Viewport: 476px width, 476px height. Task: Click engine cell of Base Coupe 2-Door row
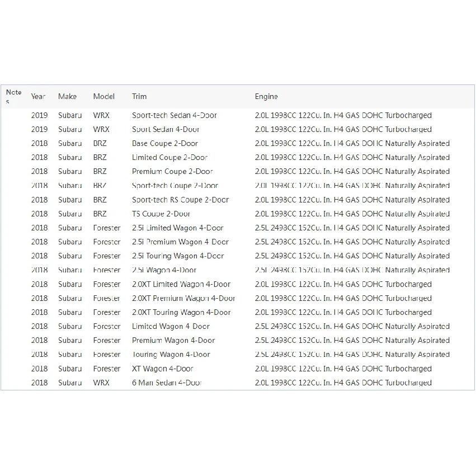(352, 143)
